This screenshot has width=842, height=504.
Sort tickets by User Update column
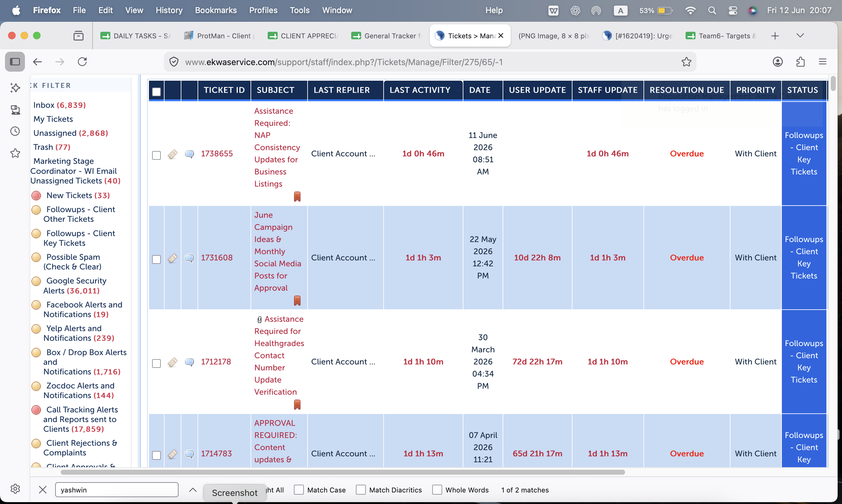pos(537,90)
